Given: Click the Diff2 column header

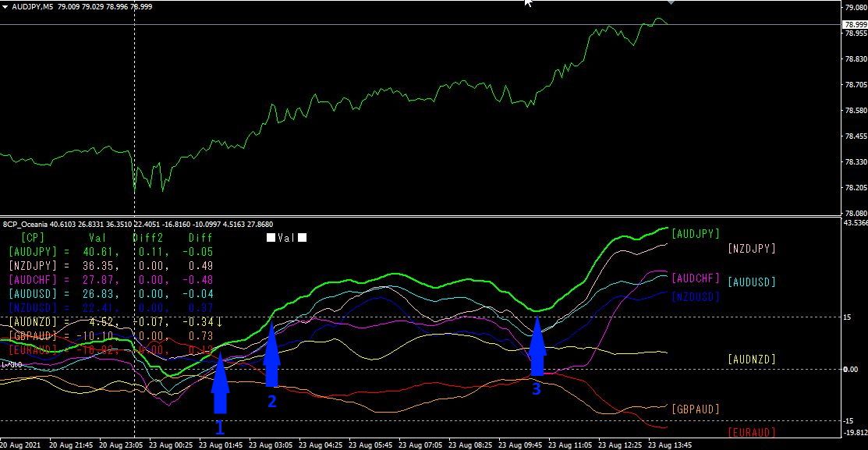Looking at the screenshot, I should tap(149, 237).
